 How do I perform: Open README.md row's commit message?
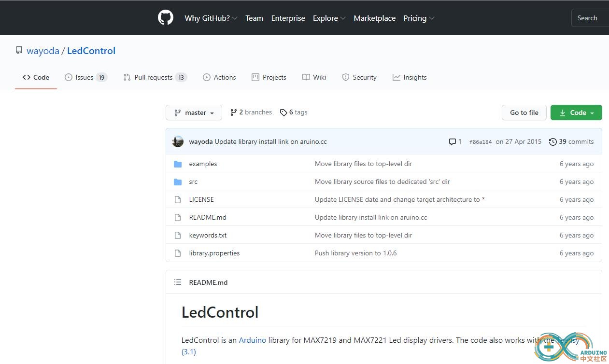click(x=371, y=218)
